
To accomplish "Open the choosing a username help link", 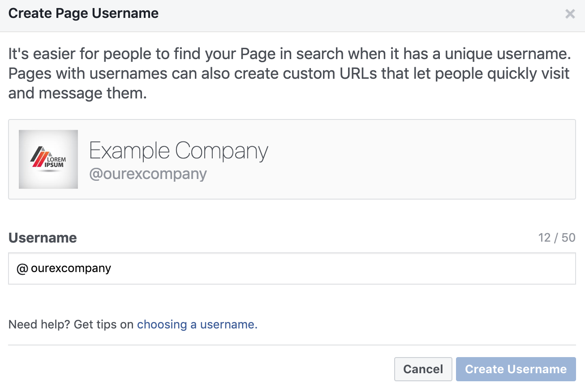I will click(197, 324).
